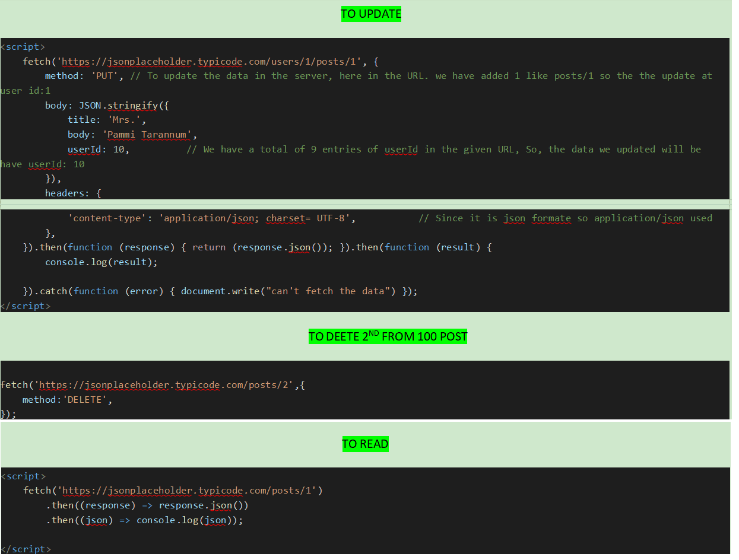The image size is (739, 560).
Task: Click the "can't fetch the data" string
Action: (x=328, y=291)
